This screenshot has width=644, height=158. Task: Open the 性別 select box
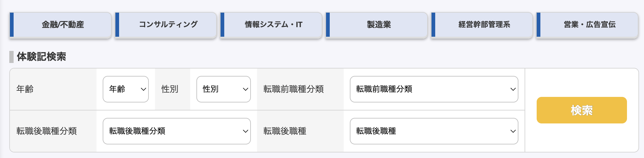click(224, 89)
